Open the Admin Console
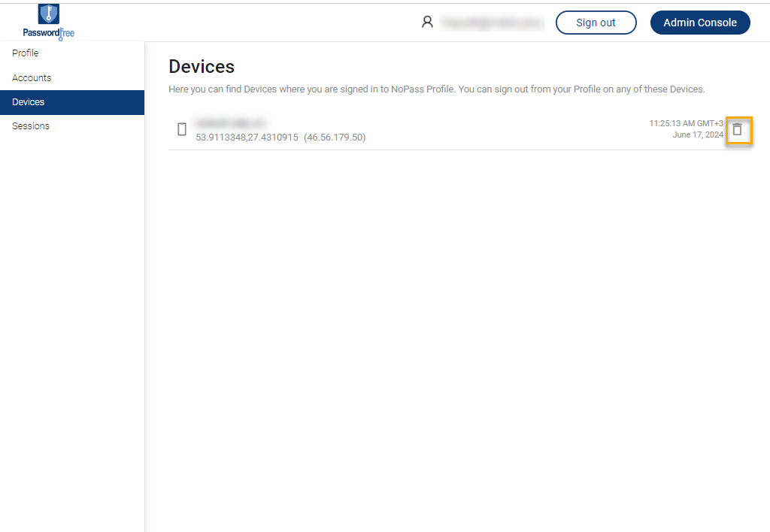Viewport: 770px width, 532px height. pyautogui.click(x=699, y=23)
